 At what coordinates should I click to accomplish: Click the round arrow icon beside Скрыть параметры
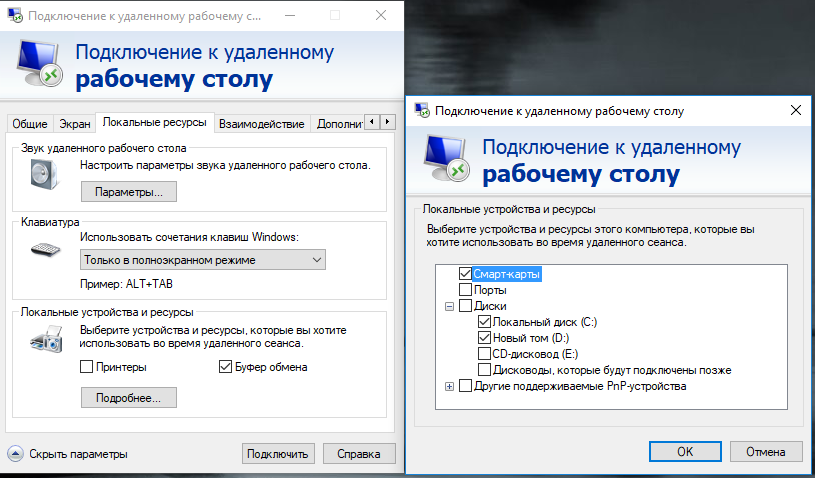(x=16, y=454)
